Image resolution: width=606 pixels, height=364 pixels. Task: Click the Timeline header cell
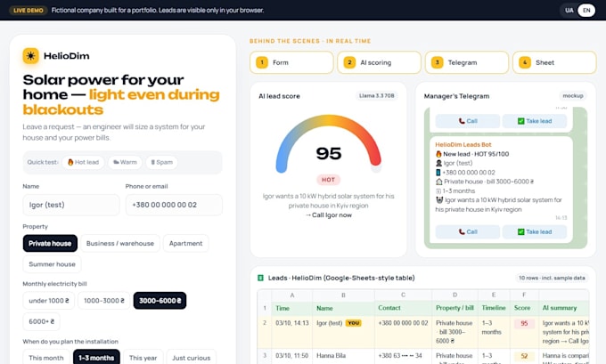pyautogui.click(x=494, y=308)
